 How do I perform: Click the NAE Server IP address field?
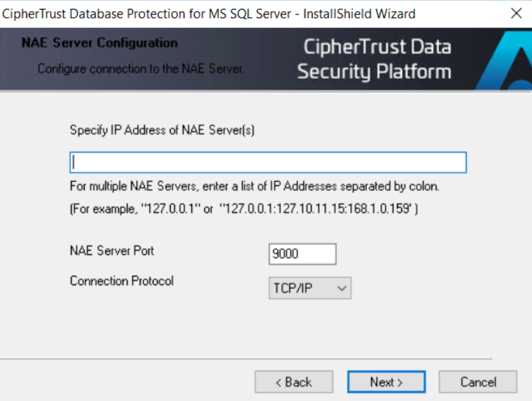[x=268, y=163]
